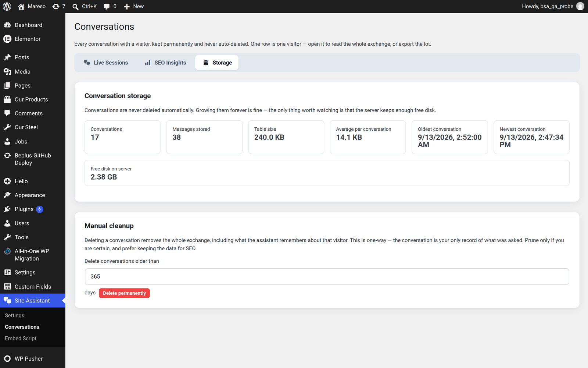Click the Dashboard gauge icon

click(7, 25)
